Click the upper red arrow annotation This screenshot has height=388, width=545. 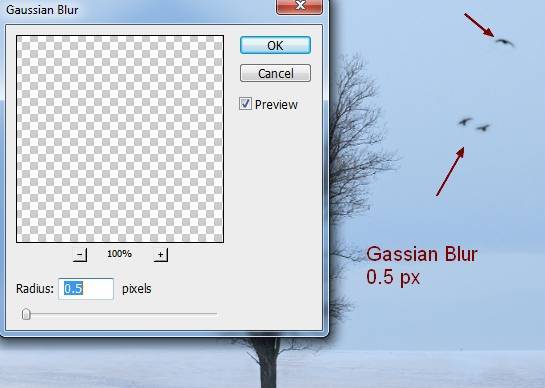coord(479,25)
